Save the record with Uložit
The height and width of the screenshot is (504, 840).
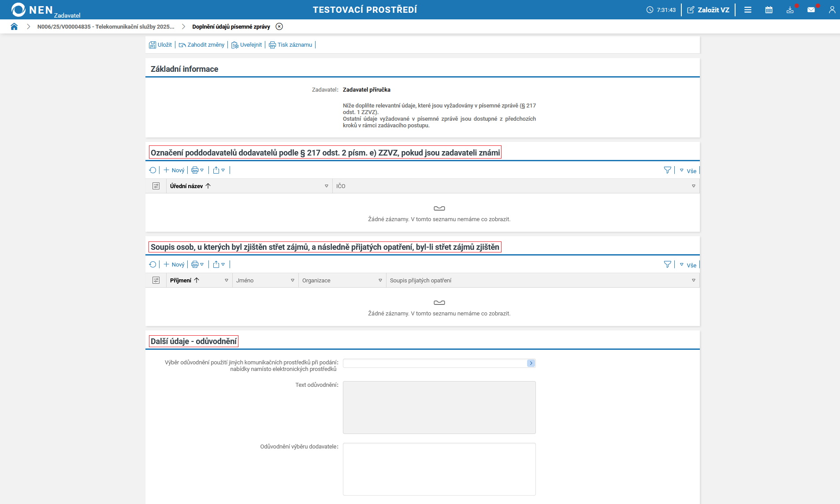pos(160,45)
